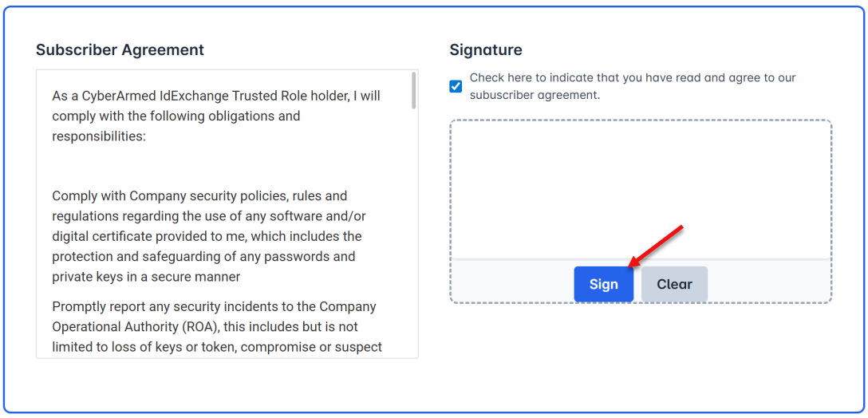The height and width of the screenshot is (418, 868).
Task: Click the Subscriber Agreement heading
Action: [x=120, y=49]
